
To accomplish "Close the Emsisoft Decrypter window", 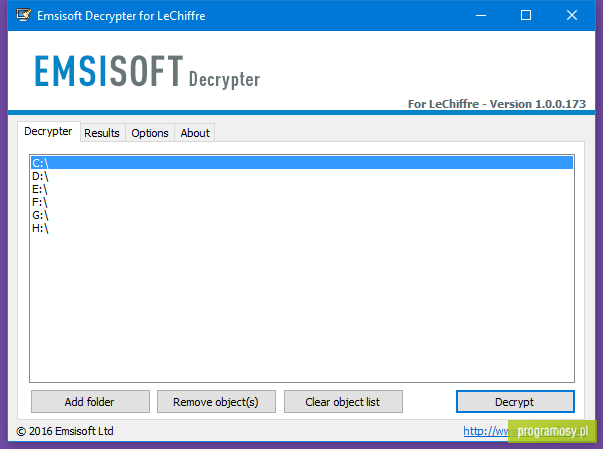I will click(572, 15).
